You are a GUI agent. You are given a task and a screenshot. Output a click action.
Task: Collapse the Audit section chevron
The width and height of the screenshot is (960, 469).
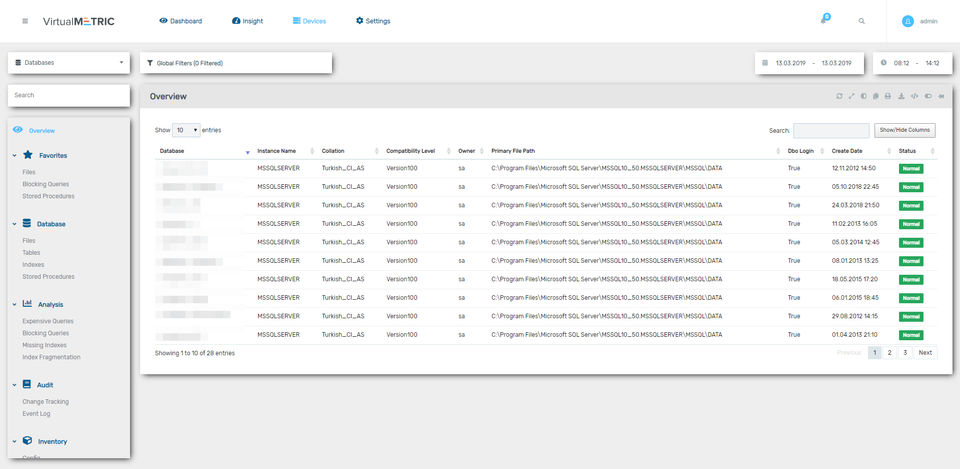14,385
